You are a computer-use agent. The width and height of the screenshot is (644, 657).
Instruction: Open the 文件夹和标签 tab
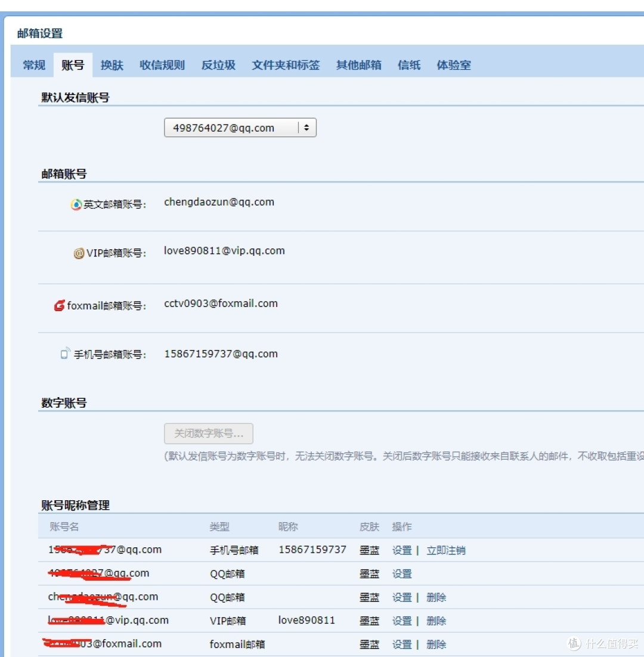(286, 65)
